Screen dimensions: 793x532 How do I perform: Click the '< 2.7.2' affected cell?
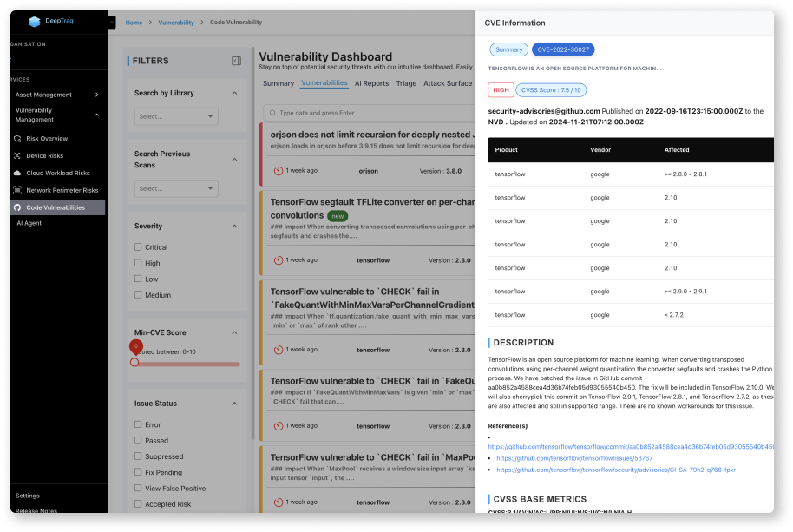click(673, 314)
